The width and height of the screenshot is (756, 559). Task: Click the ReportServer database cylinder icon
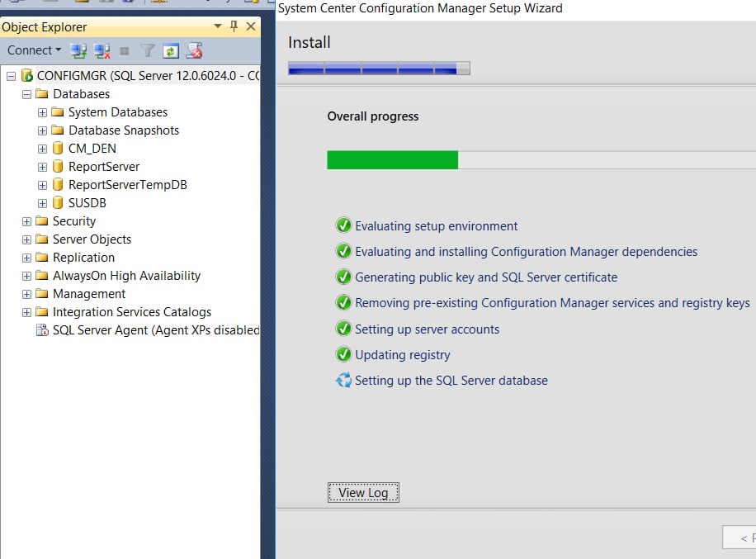[x=58, y=167]
